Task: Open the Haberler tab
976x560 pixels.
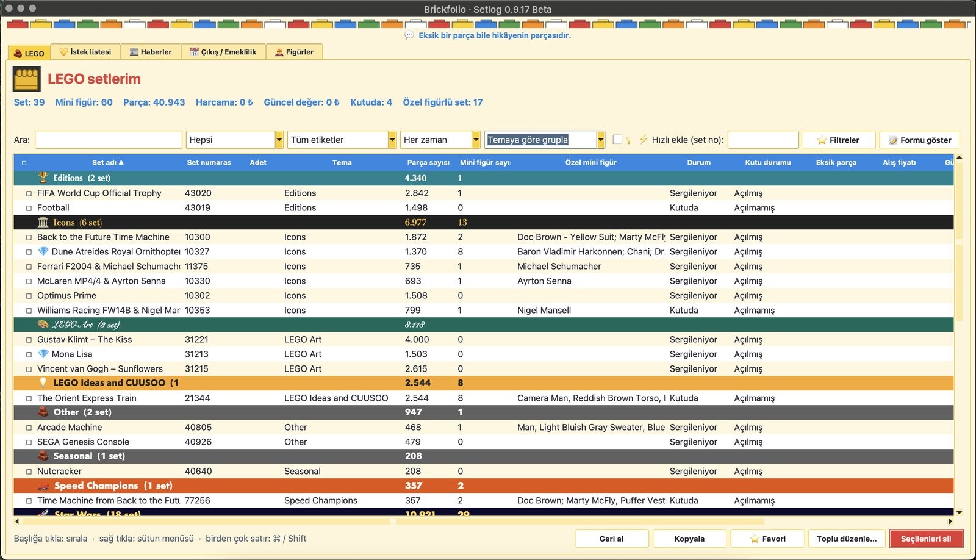Action: pos(151,52)
